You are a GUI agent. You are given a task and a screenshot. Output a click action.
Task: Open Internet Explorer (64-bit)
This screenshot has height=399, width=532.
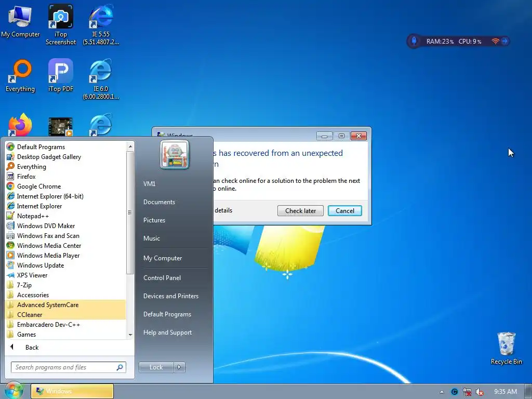(x=66, y=196)
